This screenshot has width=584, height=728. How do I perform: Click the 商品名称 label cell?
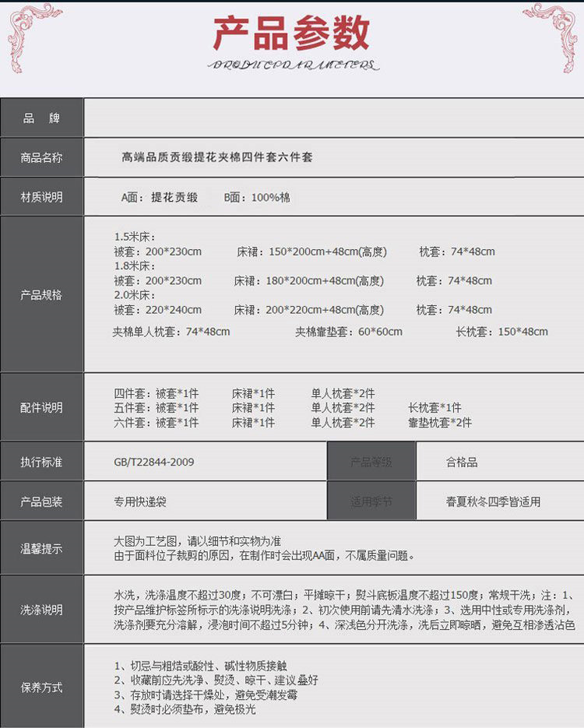pyautogui.click(x=41, y=157)
